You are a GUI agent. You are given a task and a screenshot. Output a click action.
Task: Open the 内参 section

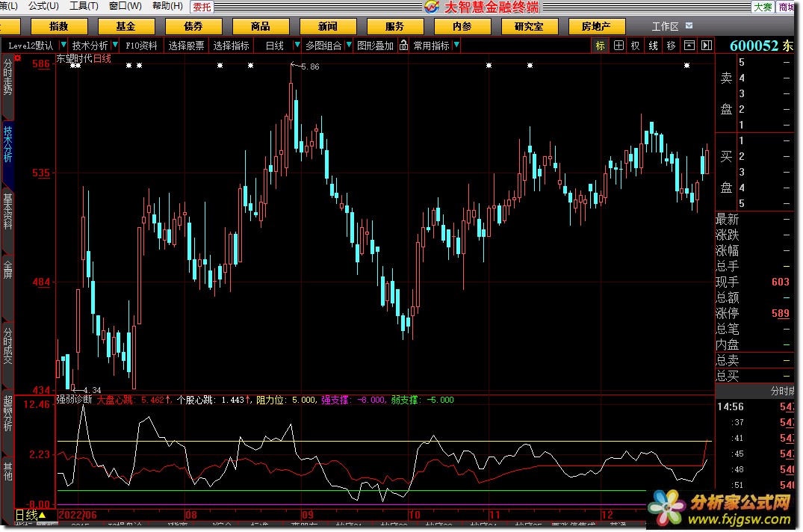462,26
